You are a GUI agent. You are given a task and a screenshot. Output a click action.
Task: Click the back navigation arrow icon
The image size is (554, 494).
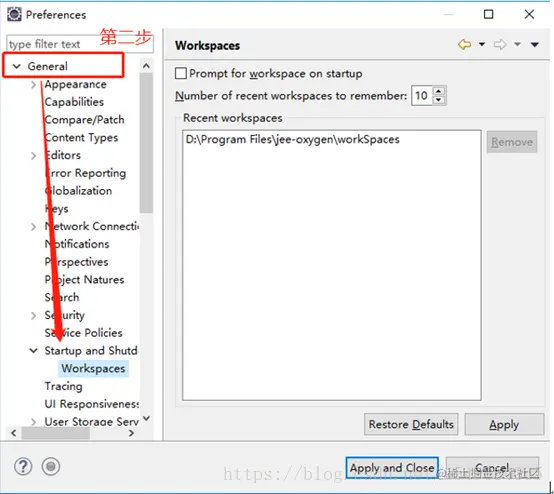pos(464,45)
